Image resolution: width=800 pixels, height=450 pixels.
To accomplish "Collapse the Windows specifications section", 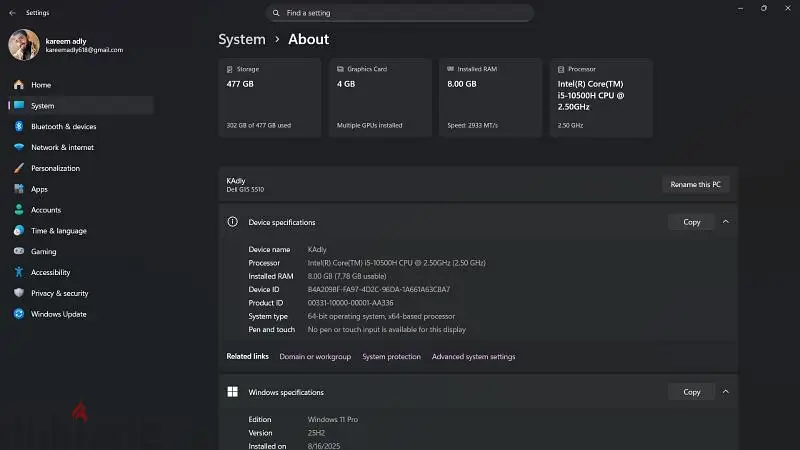I will click(x=726, y=392).
